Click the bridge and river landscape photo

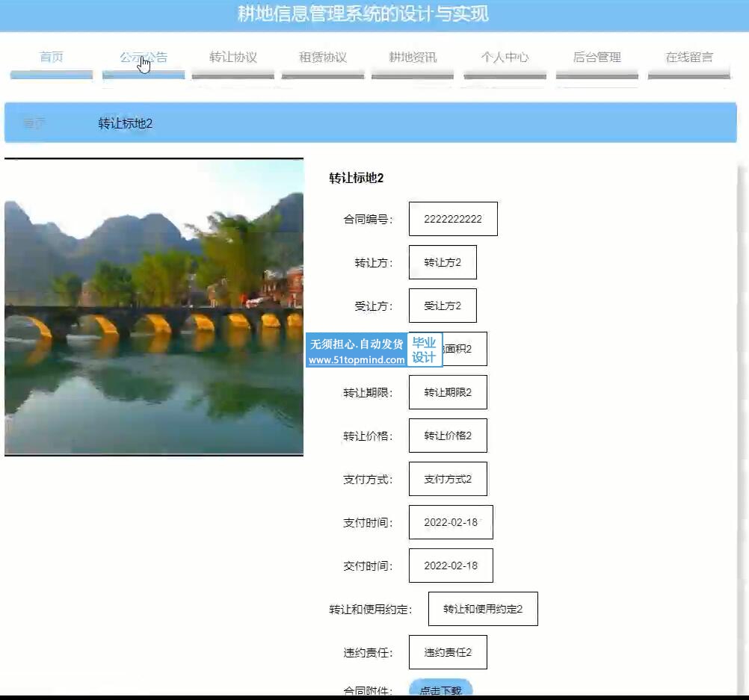point(154,306)
